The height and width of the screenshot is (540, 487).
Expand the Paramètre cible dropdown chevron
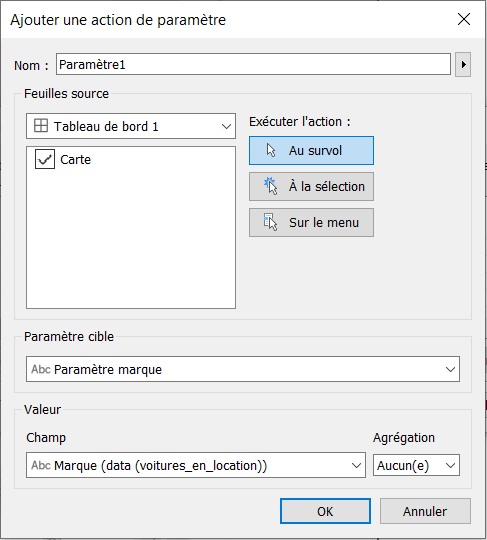pyautogui.click(x=450, y=369)
